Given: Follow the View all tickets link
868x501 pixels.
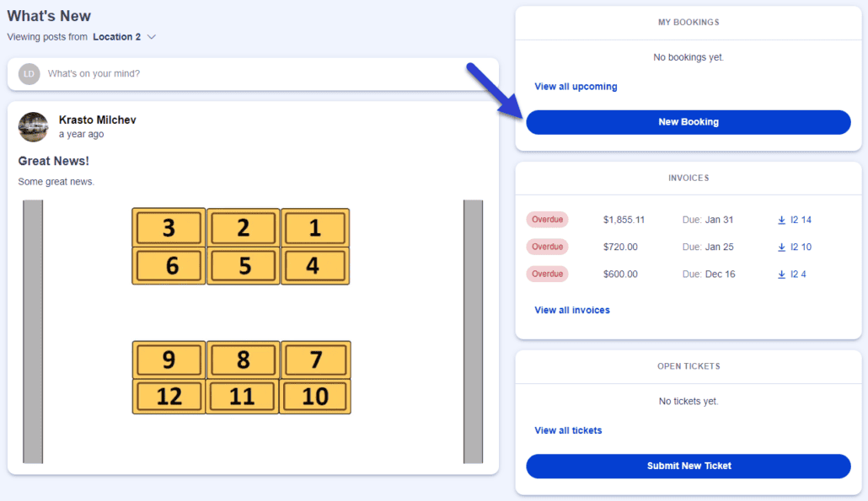Looking at the screenshot, I should pos(568,431).
